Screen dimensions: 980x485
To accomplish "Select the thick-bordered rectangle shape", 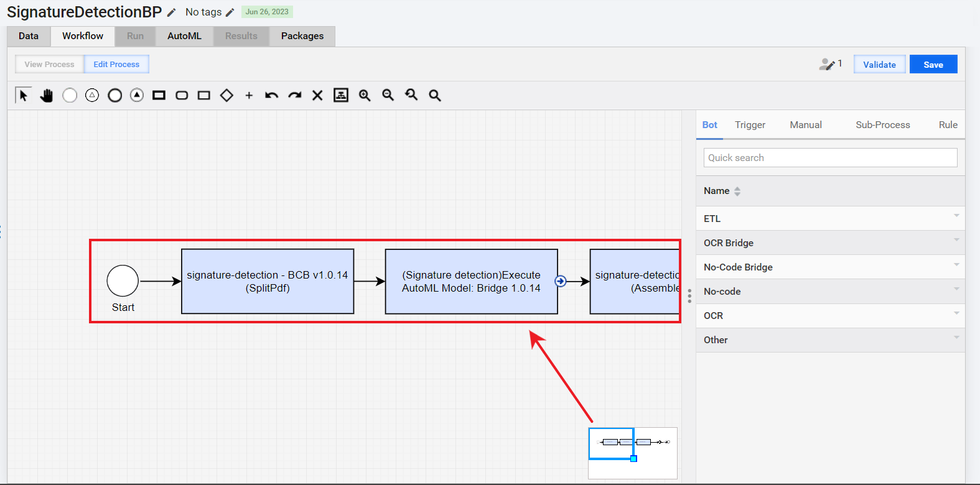I will pyautogui.click(x=159, y=95).
